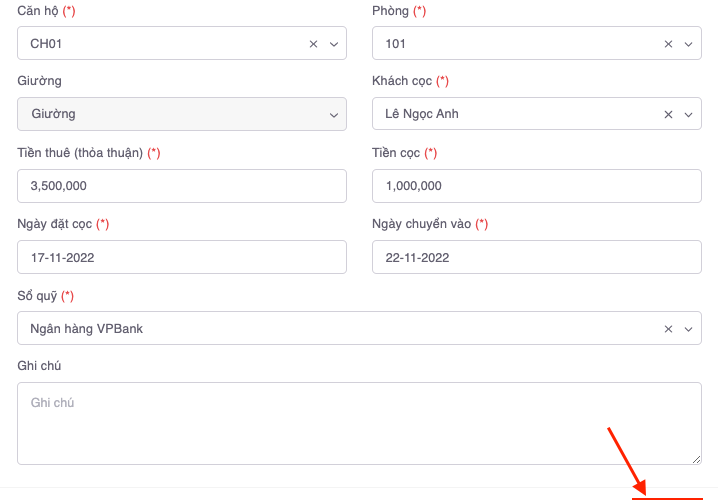The image size is (718, 500).
Task: Open the Phòng dropdown chevron
Action: pos(688,44)
